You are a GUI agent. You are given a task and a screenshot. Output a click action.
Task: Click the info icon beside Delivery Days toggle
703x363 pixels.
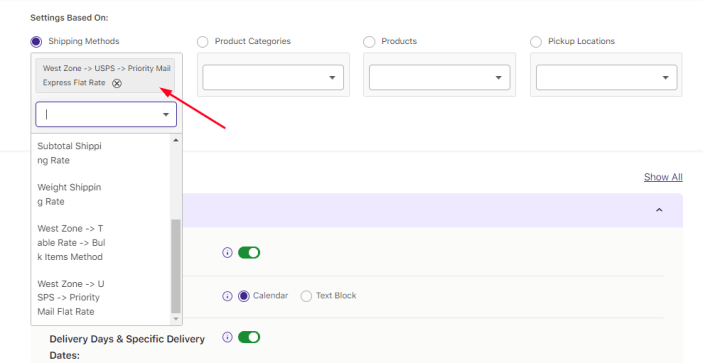227,337
